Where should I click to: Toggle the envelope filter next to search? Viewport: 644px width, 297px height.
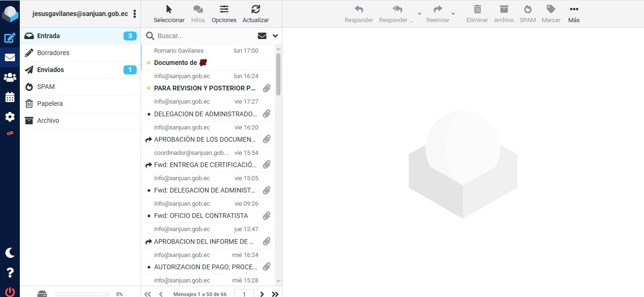pos(262,36)
